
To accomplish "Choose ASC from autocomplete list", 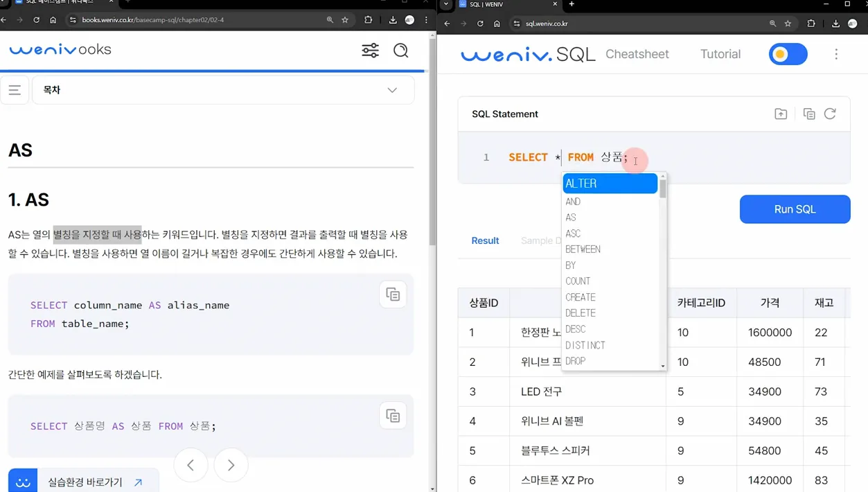I will tap(610, 234).
